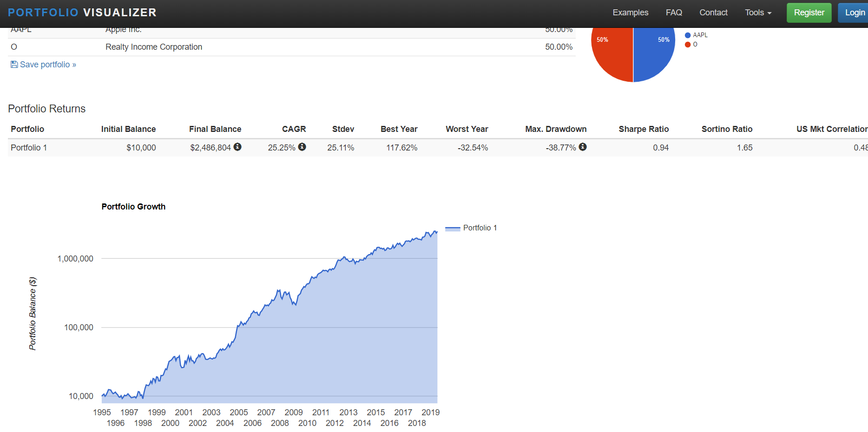
Task: Click the Sharpe Ratio column header
Action: 644,129
